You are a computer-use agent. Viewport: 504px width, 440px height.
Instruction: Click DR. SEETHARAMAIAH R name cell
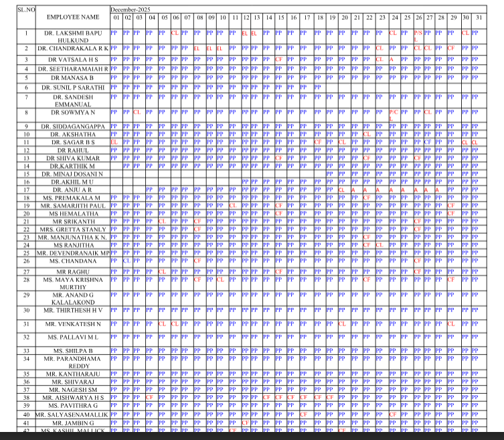click(x=73, y=69)
